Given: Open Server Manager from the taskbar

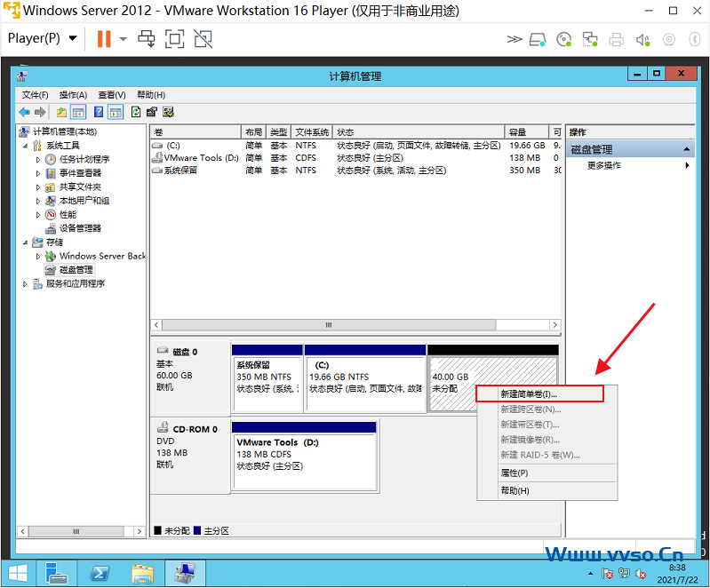Looking at the screenshot, I should [x=57, y=574].
